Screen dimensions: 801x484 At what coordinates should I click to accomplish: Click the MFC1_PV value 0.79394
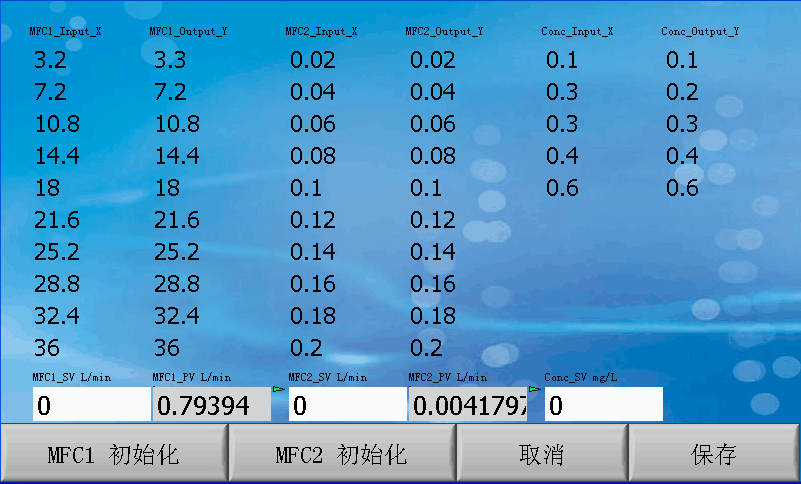point(210,405)
